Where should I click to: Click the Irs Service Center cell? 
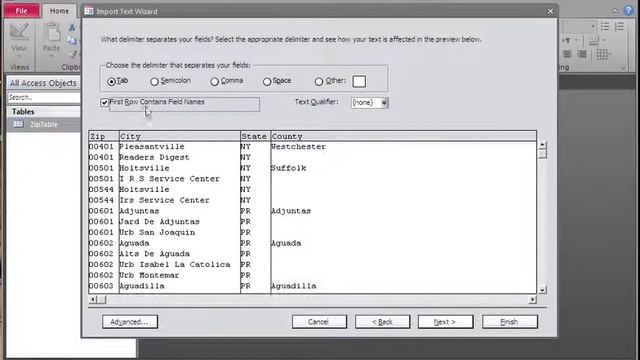[x=164, y=200]
